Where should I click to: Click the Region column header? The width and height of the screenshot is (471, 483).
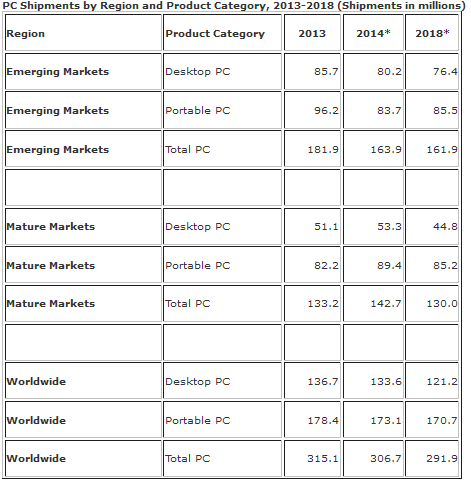pyautogui.click(x=26, y=34)
